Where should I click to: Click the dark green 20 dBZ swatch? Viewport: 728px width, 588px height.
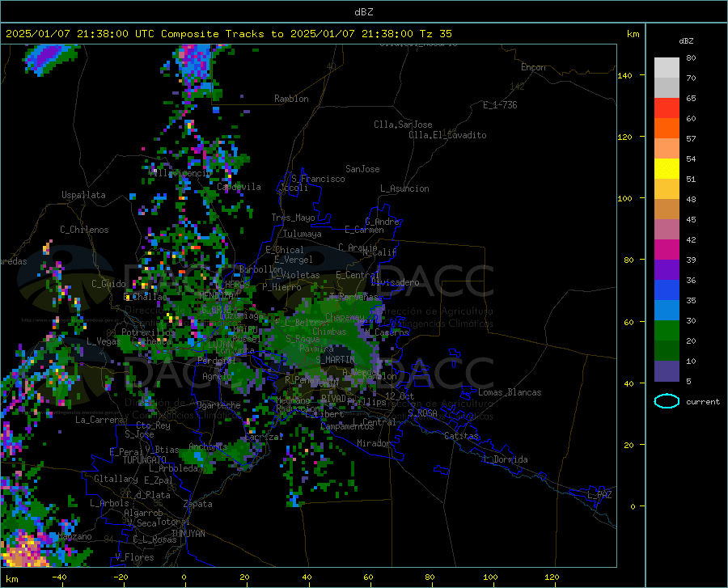tap(667, 351)
